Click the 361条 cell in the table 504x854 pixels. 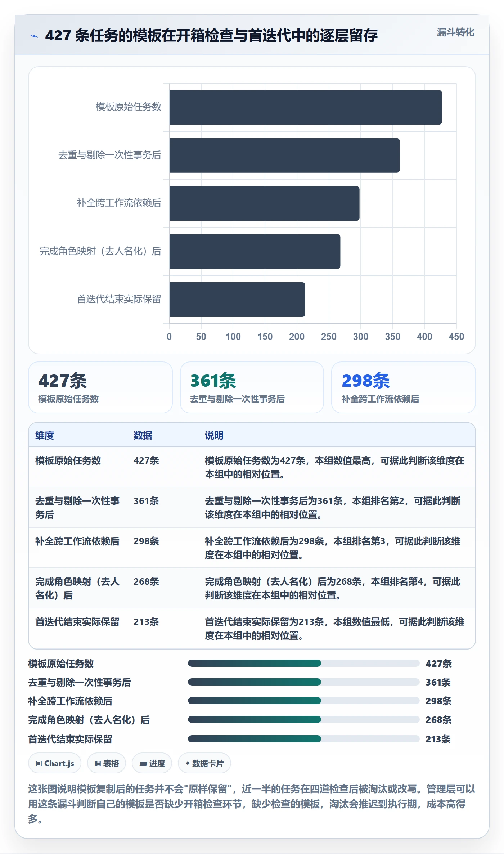coord(146,501)
